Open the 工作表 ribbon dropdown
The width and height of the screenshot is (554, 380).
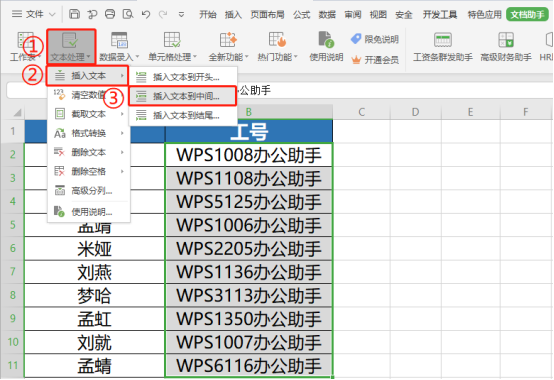click(25, 46)
